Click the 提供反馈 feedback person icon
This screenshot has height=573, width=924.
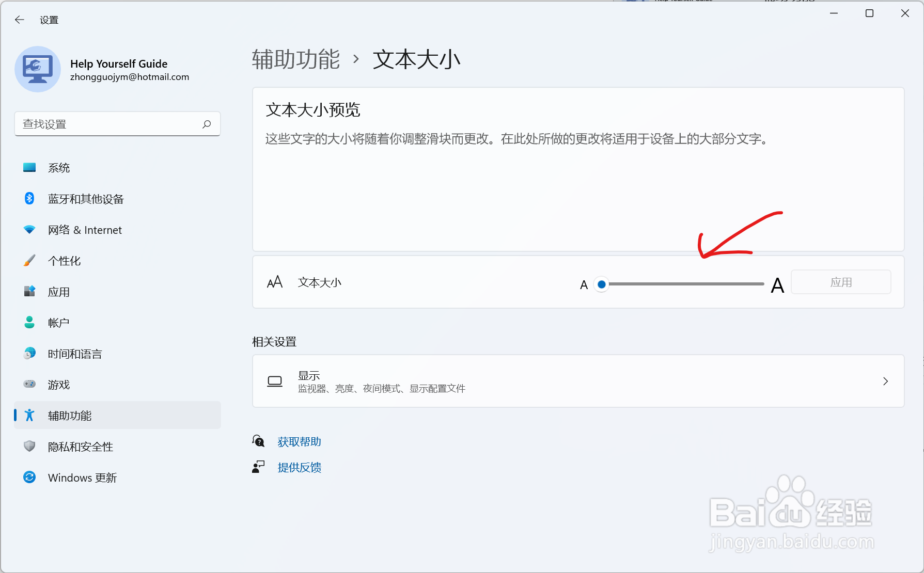point(258,467)
